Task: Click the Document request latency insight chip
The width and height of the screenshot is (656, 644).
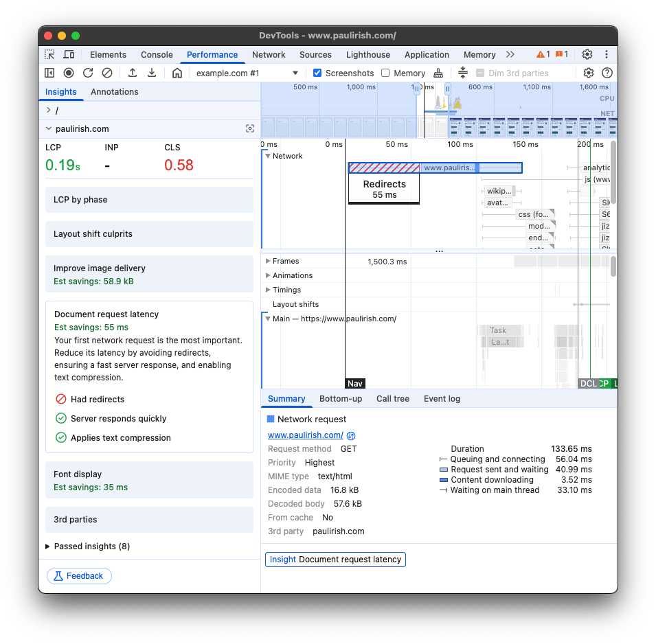Action: tap(335, 559)
